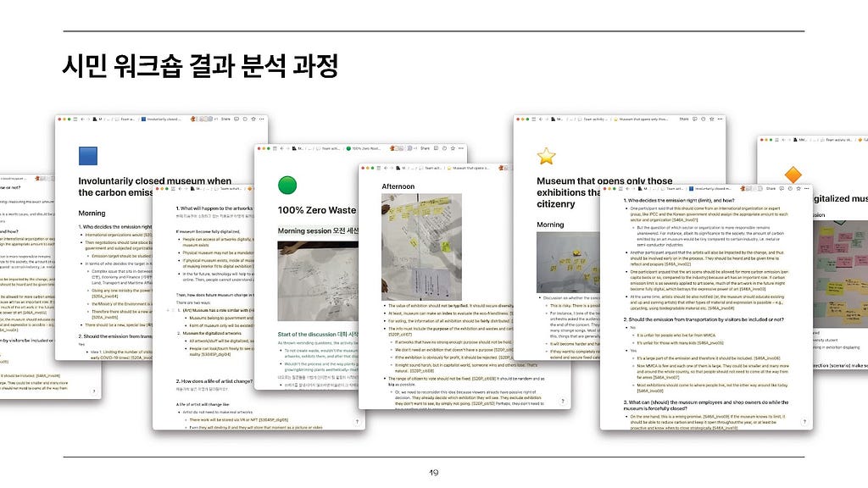Toggle sidebar in orange-diamond digitalized museum window
This screenshot has height=488, width=868.
pyautogui.click(x=777, y=140)
